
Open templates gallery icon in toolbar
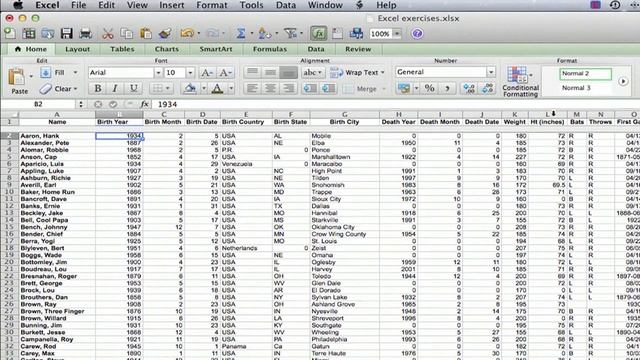(x=29, y=33)
